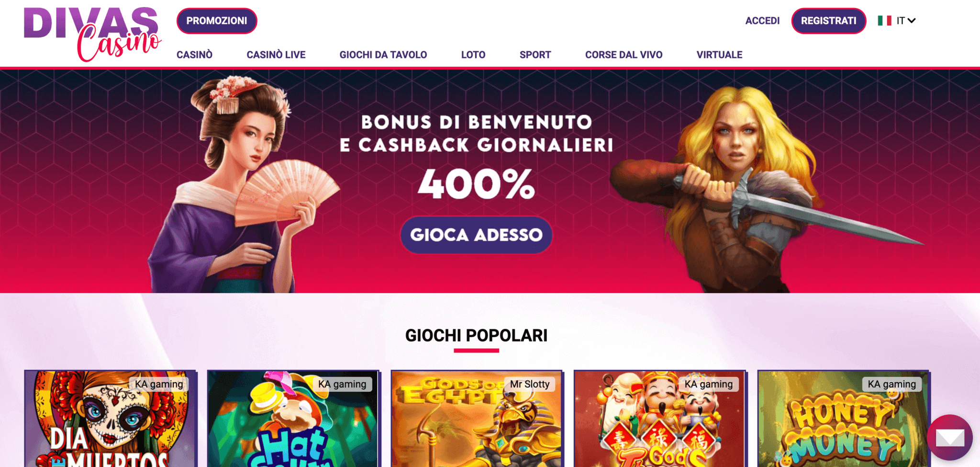Click the Registrati button

829,21
